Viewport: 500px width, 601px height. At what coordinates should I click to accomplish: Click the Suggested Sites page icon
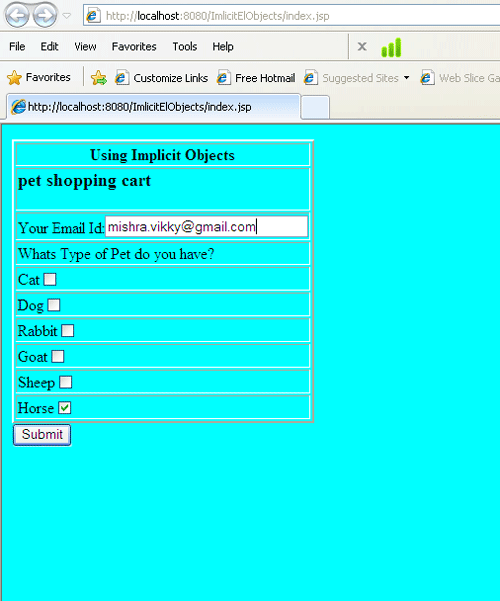coord(311,78)
